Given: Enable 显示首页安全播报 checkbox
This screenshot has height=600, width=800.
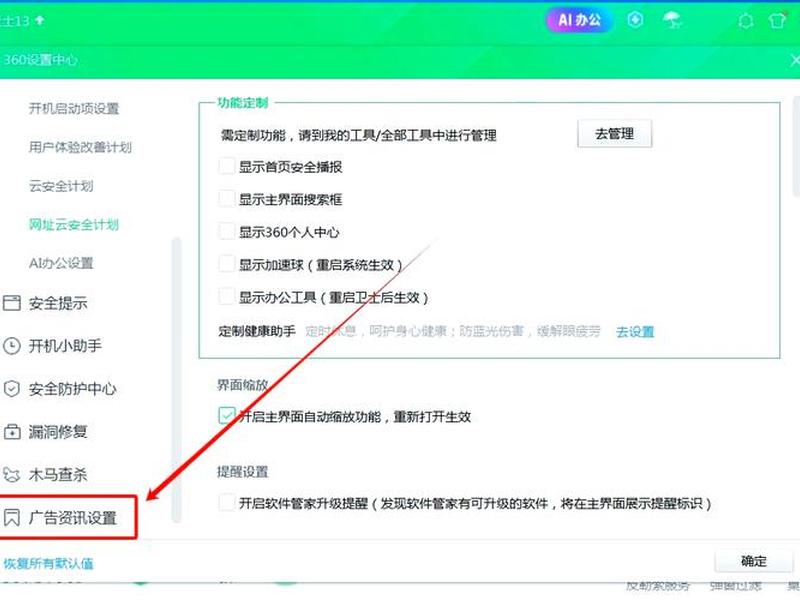Looking at the screenshot, I should (x=227, y=166).
